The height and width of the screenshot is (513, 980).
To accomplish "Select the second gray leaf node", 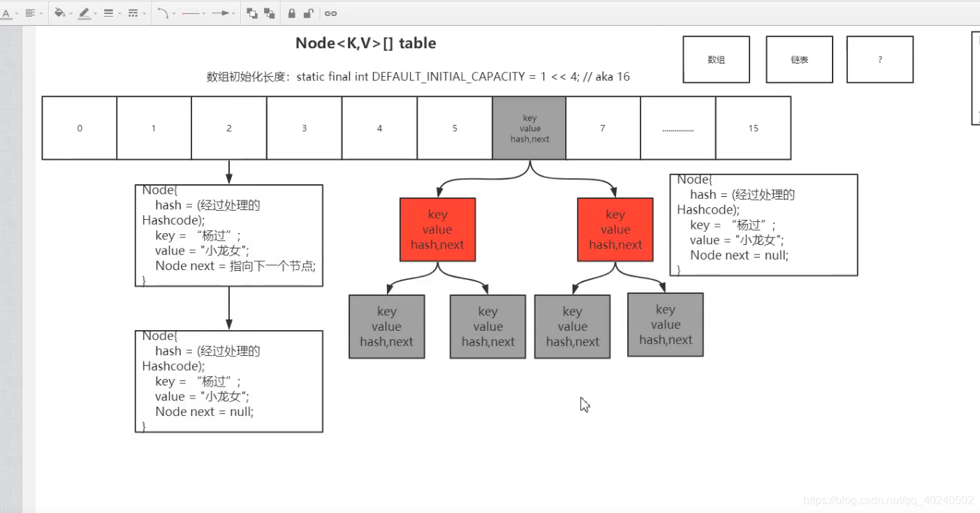I will pos(488,327).
